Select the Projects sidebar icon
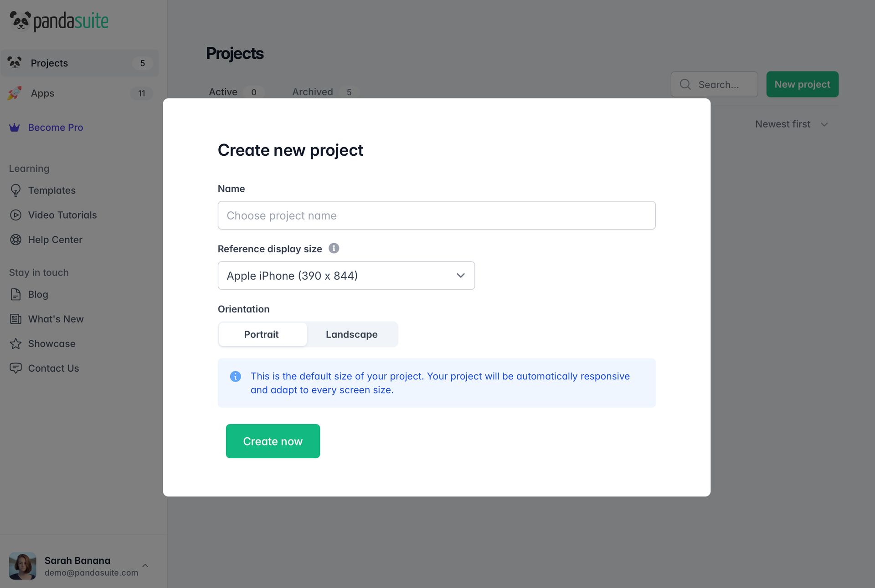875x588 pixels. point(15,63)
